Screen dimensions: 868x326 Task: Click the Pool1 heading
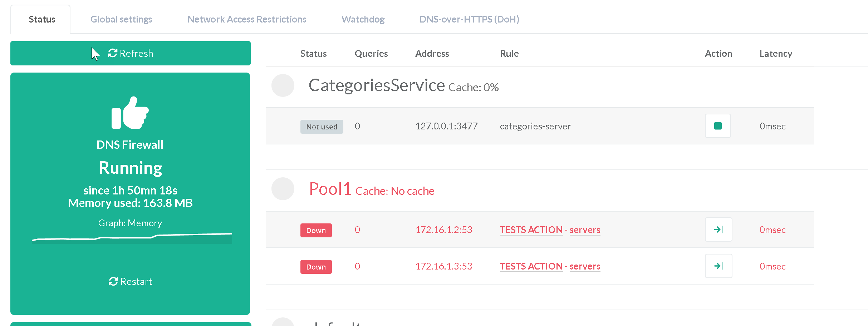tap(330, 189)
